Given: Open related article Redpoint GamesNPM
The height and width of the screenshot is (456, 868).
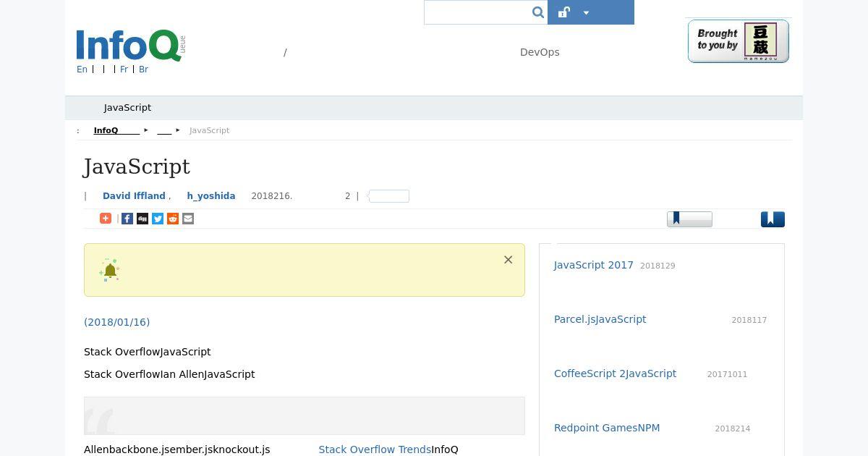Looking at the screenshot, I should 607,428.
